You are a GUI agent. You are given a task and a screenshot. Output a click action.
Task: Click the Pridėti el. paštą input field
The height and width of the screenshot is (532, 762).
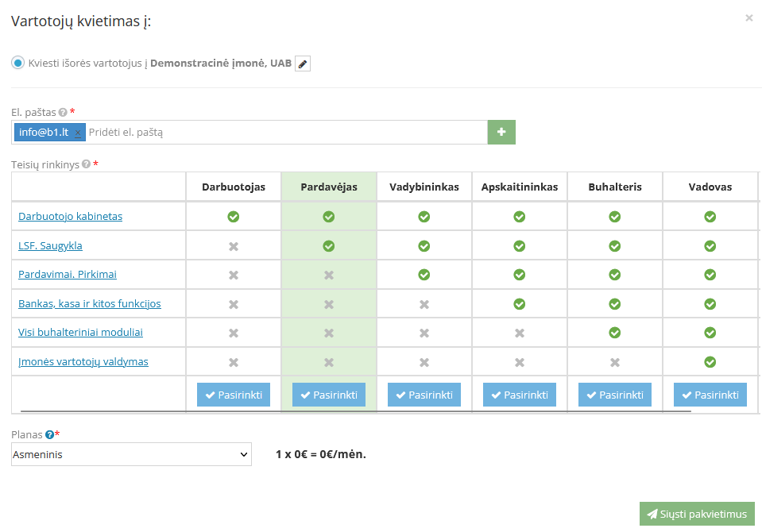coord(284,133)
